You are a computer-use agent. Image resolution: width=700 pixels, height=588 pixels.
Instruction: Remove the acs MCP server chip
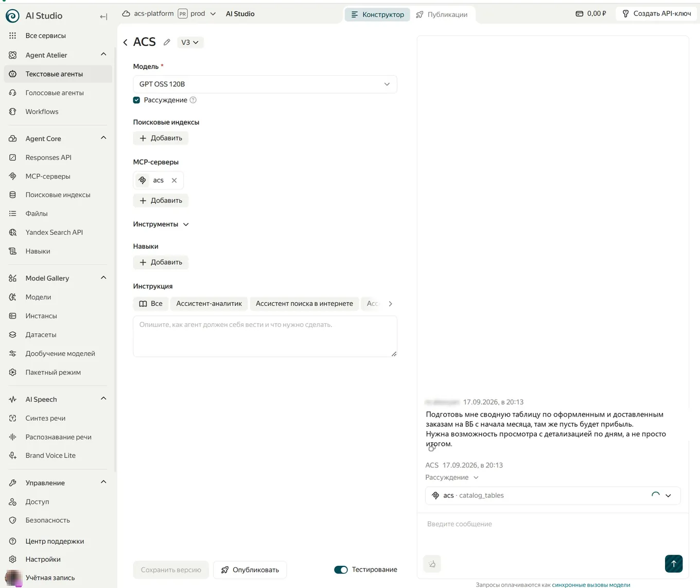174,180
